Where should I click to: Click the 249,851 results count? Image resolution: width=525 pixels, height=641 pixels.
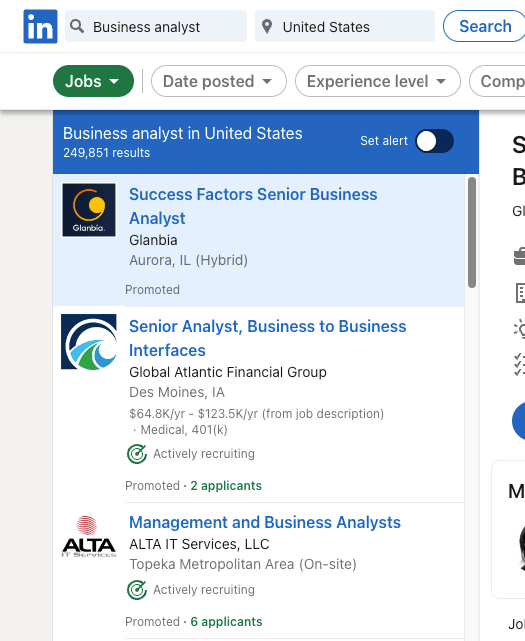click(106, 153)
